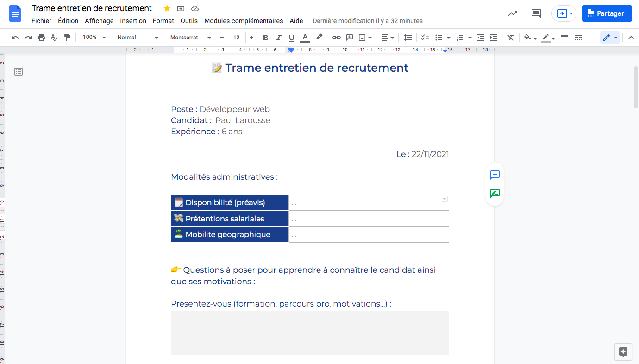Viewport: 639px width, 364px height.
Task: Open Modules complémentaires menu
Action: [x=244, y=21]
